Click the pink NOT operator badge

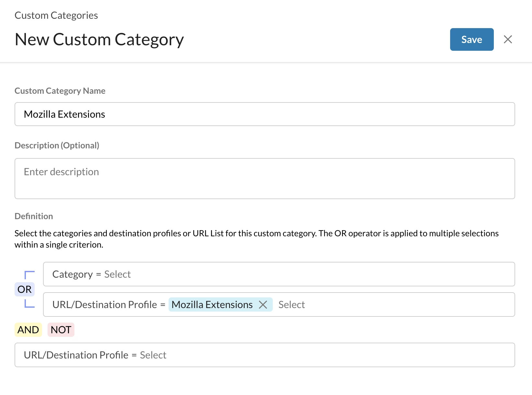pos(61,330)
